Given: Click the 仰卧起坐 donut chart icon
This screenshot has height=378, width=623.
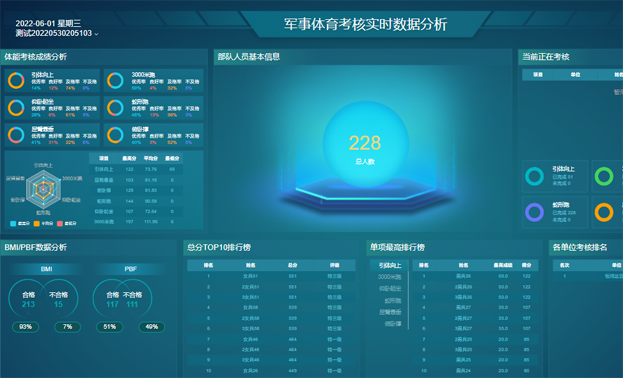Looking at the screenshot, I should click(16, 107).
